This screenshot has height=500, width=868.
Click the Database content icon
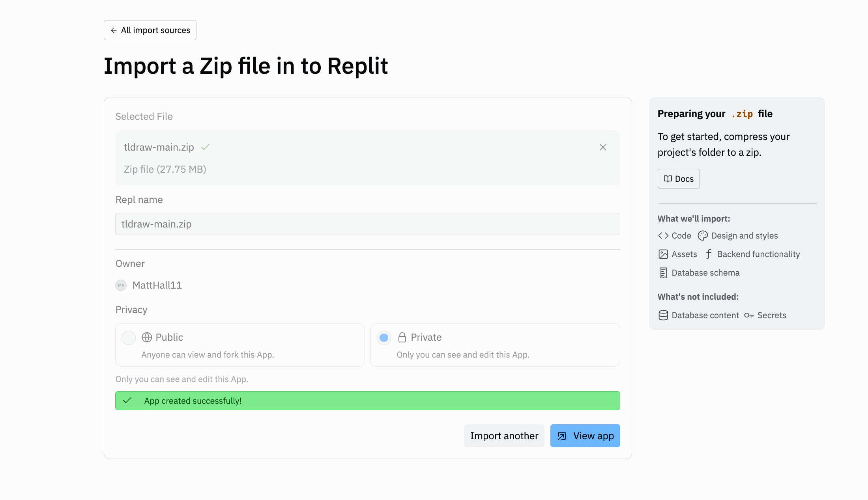pos(662,315)
